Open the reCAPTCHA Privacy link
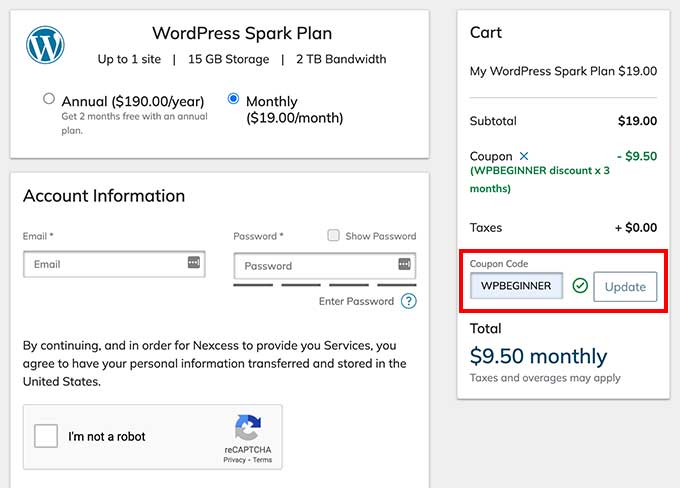 (x=235, y=460)
